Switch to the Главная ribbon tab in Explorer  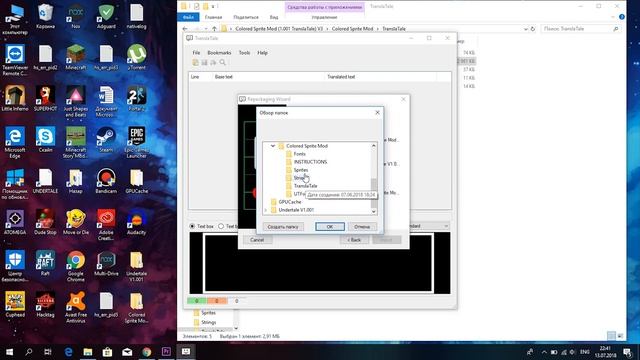click(x=213, y=17)
